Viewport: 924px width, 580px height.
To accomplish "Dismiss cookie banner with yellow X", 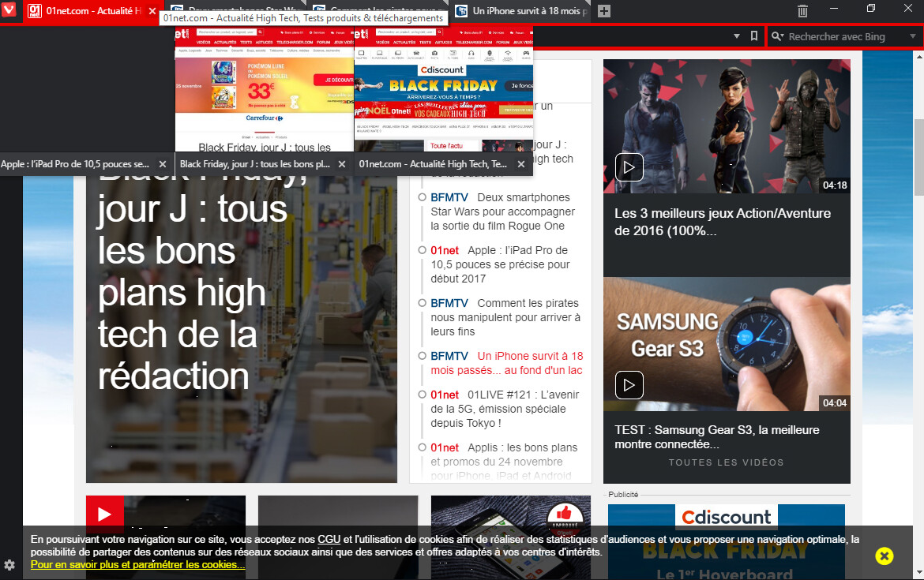I will coord(885,556).
